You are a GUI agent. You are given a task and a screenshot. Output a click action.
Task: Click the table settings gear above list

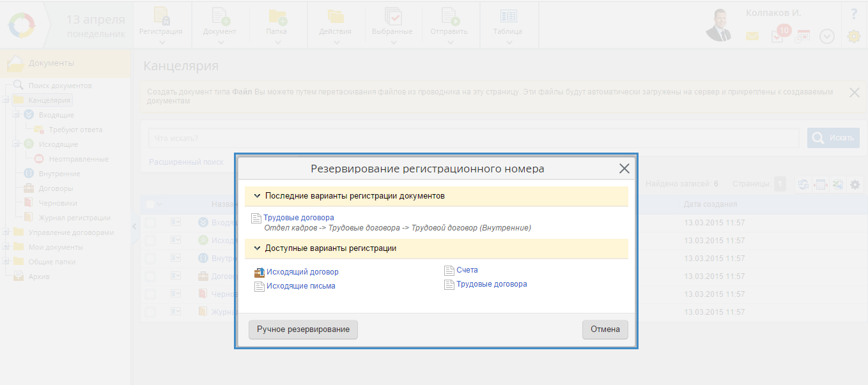pos(855,185)
